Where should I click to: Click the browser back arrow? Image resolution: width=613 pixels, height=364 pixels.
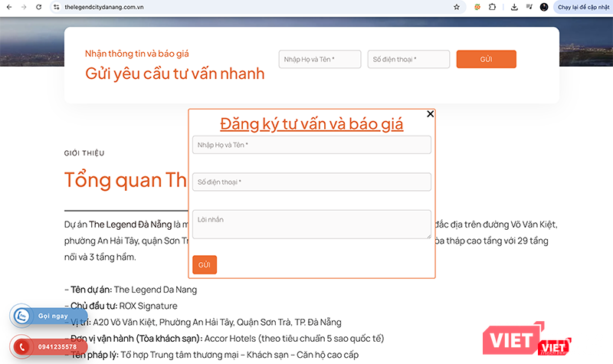(x=8, y=7)
